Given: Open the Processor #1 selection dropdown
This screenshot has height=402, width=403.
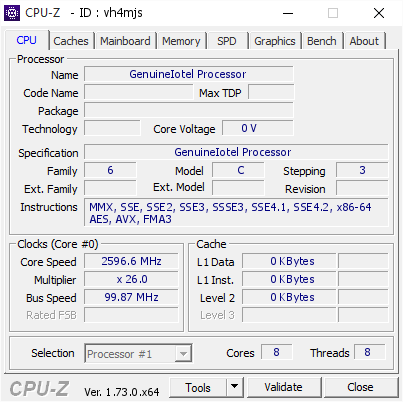Looking at the screenshot, I should [138, 353].
